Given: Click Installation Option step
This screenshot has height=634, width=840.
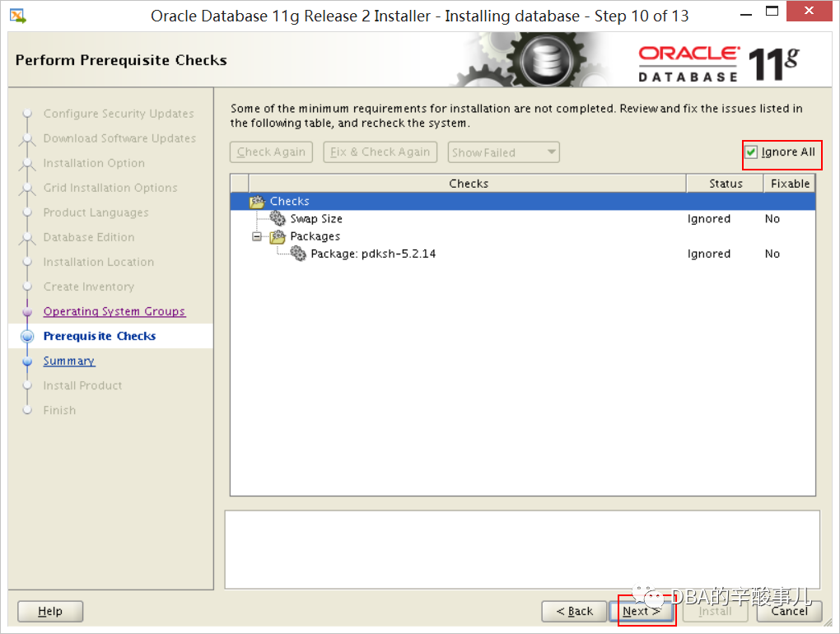Looking at the screenshot, I should pos(94,163).
